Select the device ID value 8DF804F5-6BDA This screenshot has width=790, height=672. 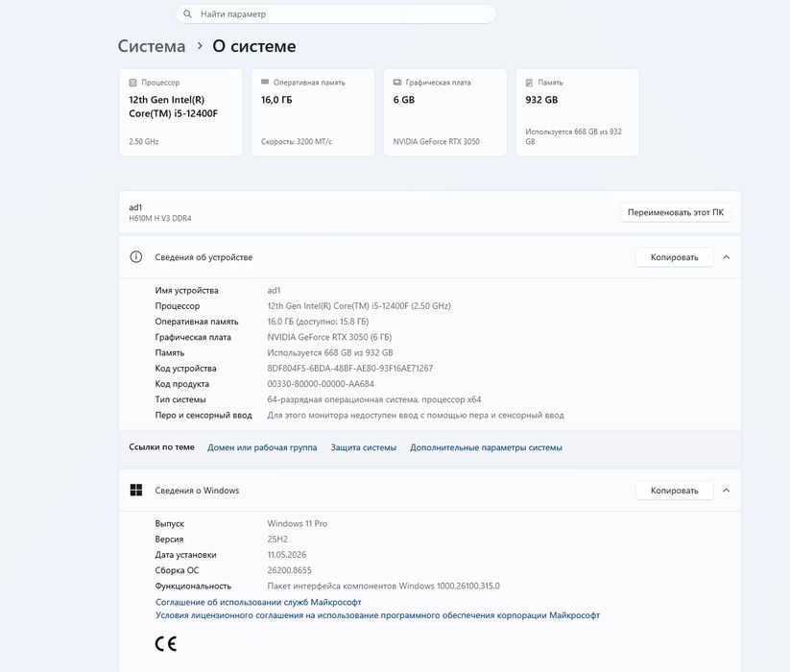pyautogui.click(x=350, y=369)
